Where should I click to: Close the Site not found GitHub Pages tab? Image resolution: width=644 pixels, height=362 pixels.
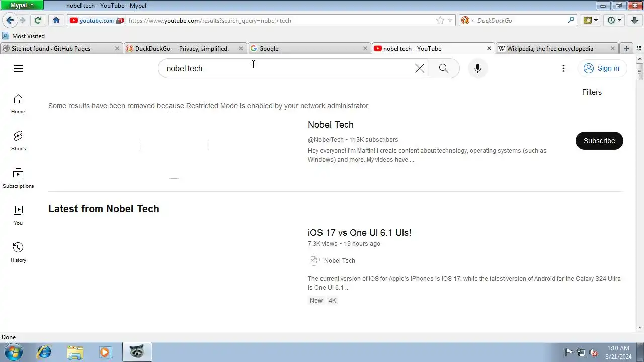(117, 48)
